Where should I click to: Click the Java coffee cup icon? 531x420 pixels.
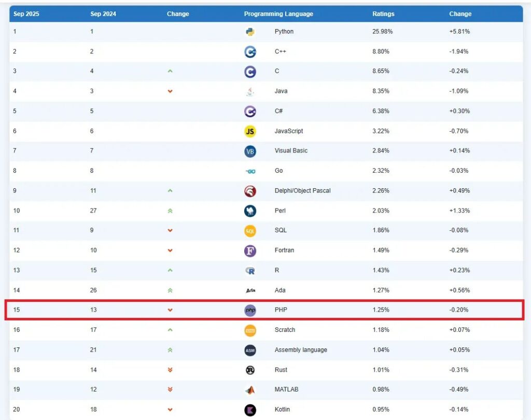(250, 91)
